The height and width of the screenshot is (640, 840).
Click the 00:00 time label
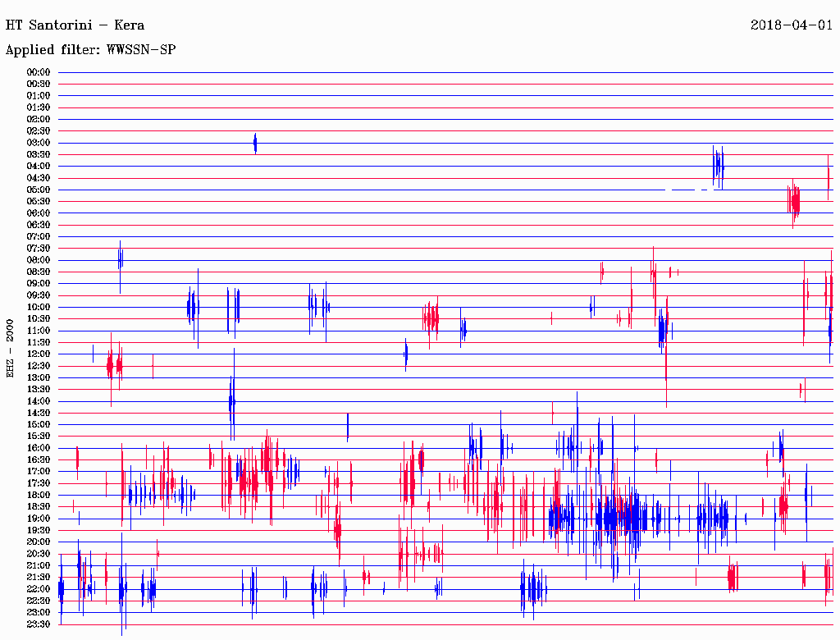pyautogui.click(x=39, y=72)
